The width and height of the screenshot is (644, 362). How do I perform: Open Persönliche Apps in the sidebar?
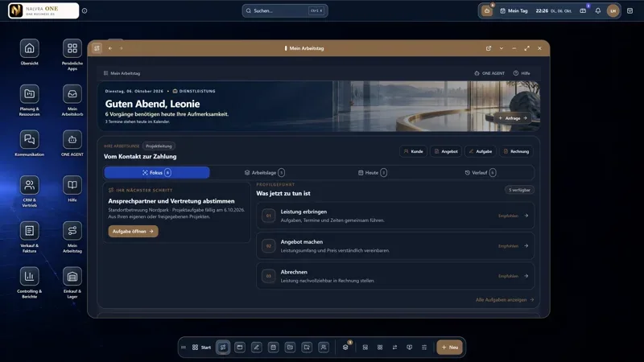click(x=72, y=48)
